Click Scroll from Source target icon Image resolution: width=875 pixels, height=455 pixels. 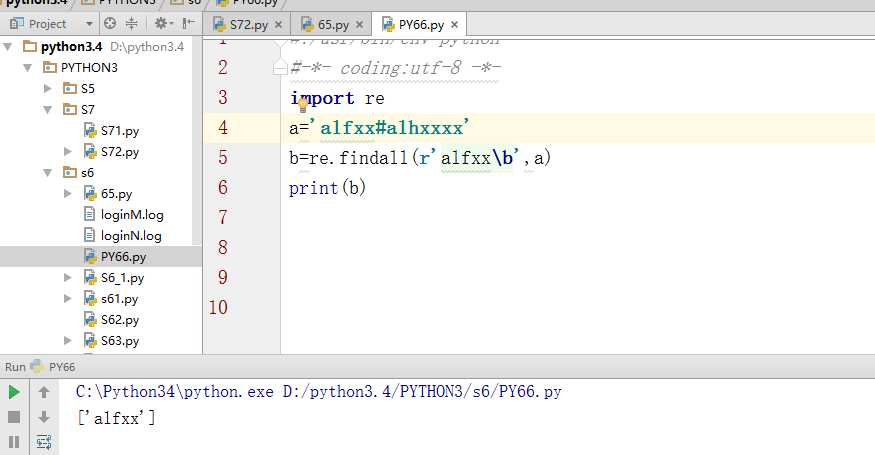pos(110,23)
